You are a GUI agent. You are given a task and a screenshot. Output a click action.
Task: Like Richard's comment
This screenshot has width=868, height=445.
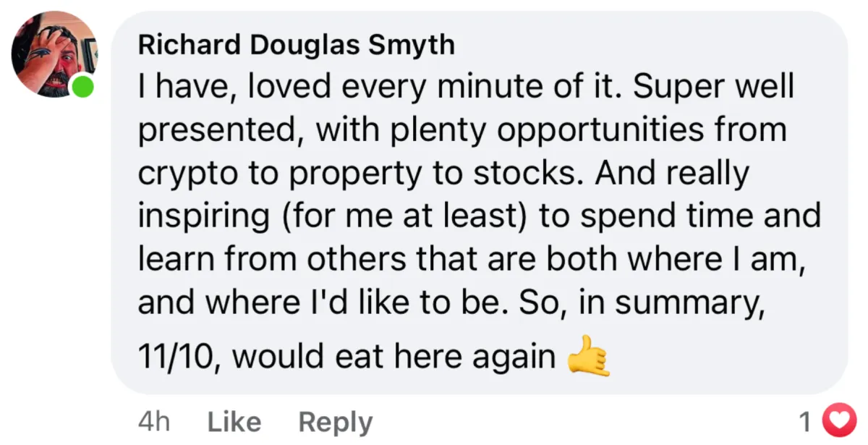[x=234, y=422]
